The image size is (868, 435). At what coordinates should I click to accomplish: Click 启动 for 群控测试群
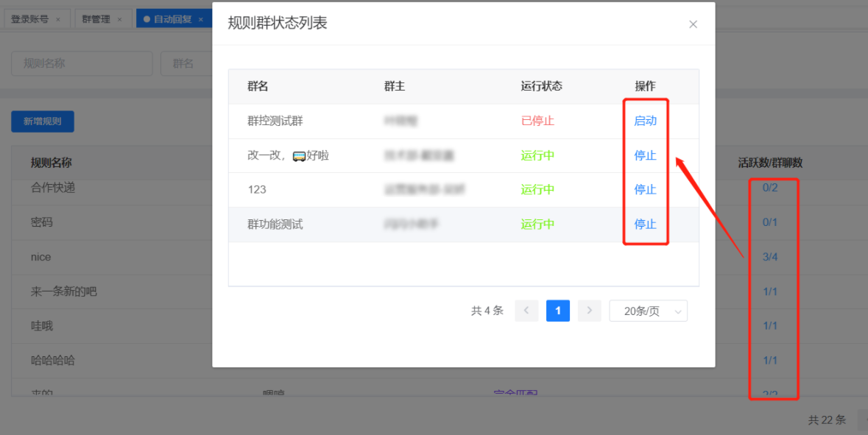[x=645, y=121]
